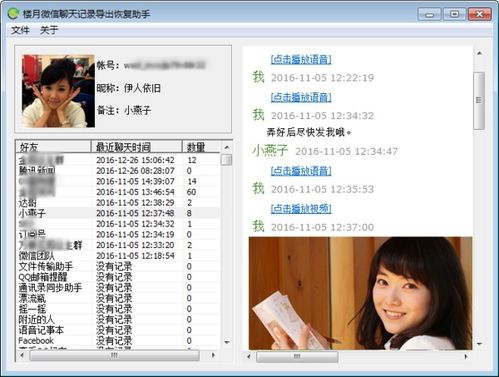The image size is (499, 377).
Task: Click friend list left scroll arrow
Action: (22, 355)
